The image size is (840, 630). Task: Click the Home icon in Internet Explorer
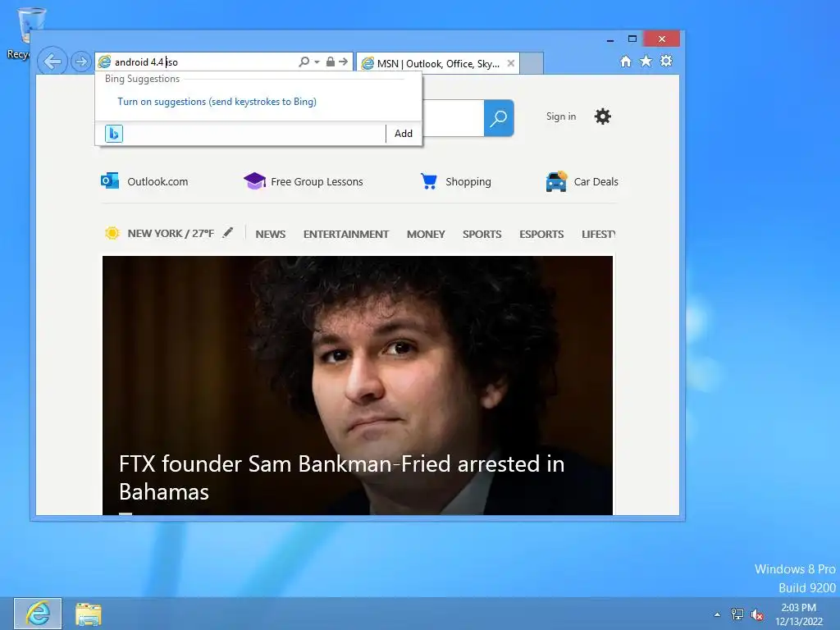[x=626, y=61]
